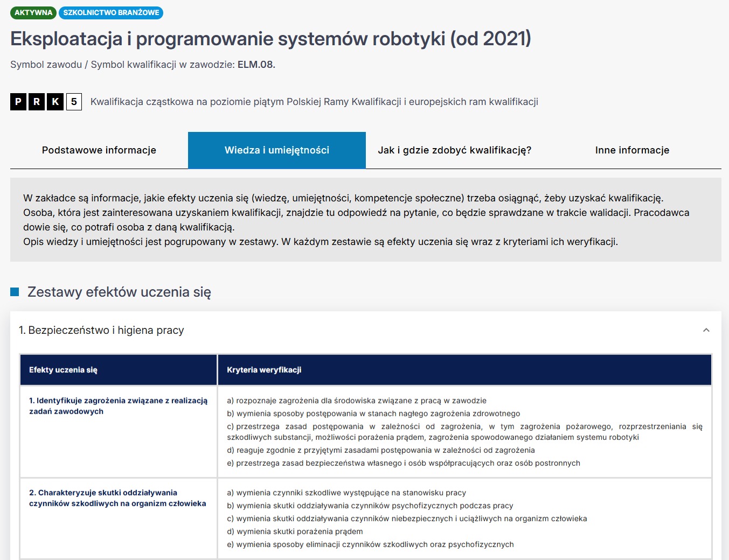Click the Efekty uczenia się column header
The width and height of the screenshot is (729, 560).
click(x=63, y=370)
